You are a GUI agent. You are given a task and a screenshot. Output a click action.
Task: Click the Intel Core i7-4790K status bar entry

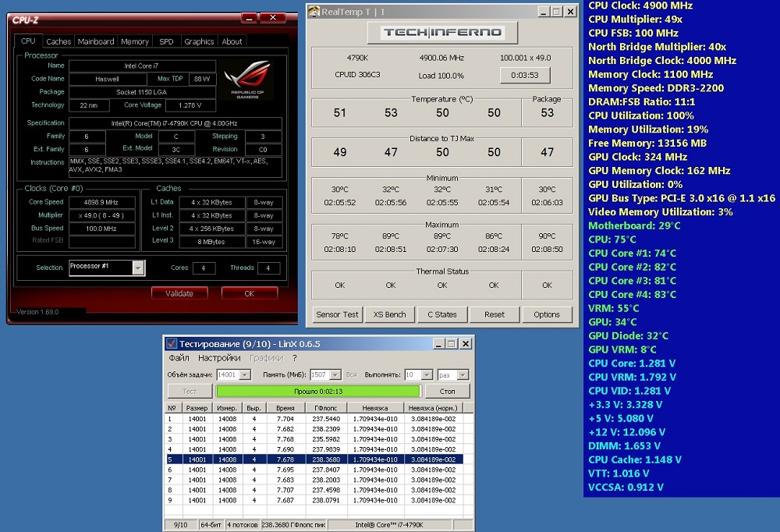tap(389, 524)
